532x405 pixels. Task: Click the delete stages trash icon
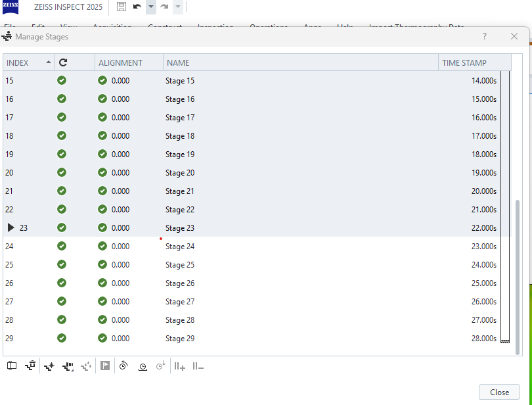(x=30, y=366)
